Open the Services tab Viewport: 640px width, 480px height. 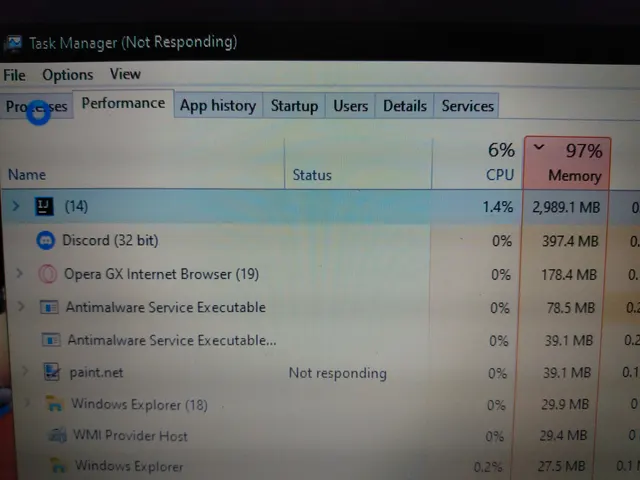[467, 106]
